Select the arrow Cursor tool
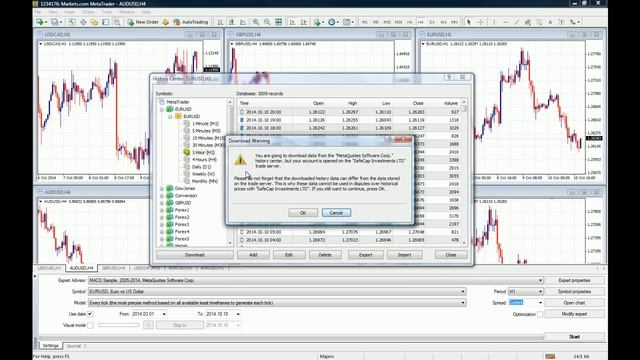The width and height of the screenshot is (640, 360). point(469,22)
